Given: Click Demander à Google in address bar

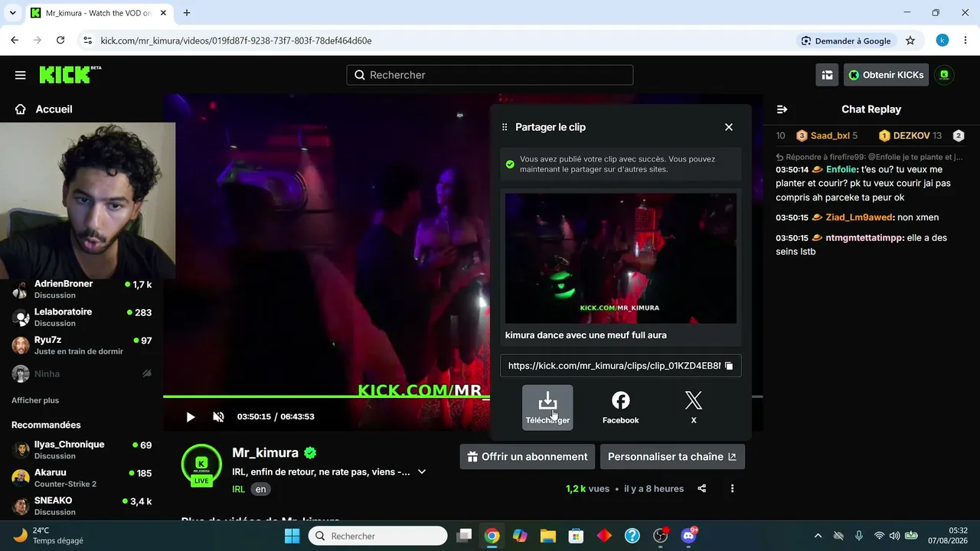Looking at the screenshot, I should point(846,41).
